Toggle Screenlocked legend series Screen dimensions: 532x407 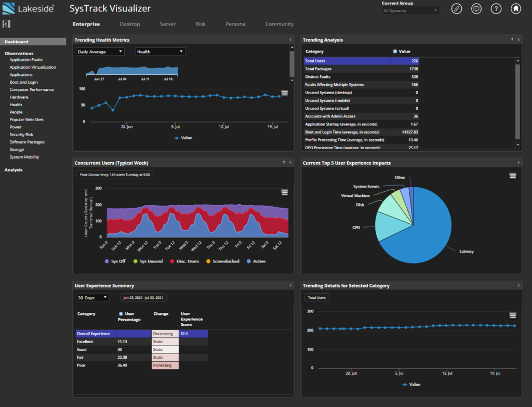[x=222, y=261]
